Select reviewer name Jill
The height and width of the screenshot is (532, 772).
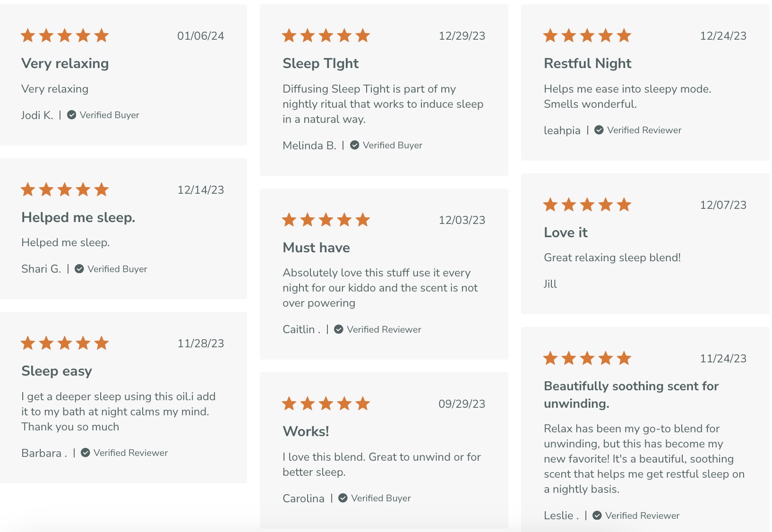550,284
